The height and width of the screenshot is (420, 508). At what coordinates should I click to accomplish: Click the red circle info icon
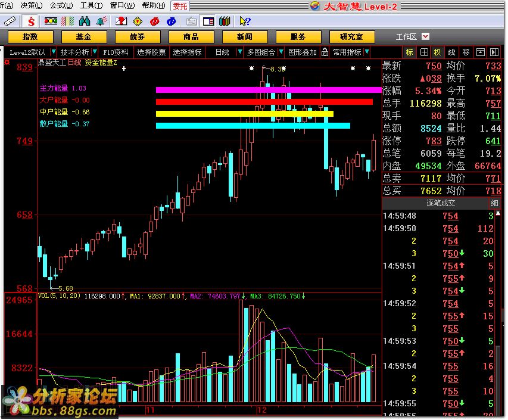154,21
